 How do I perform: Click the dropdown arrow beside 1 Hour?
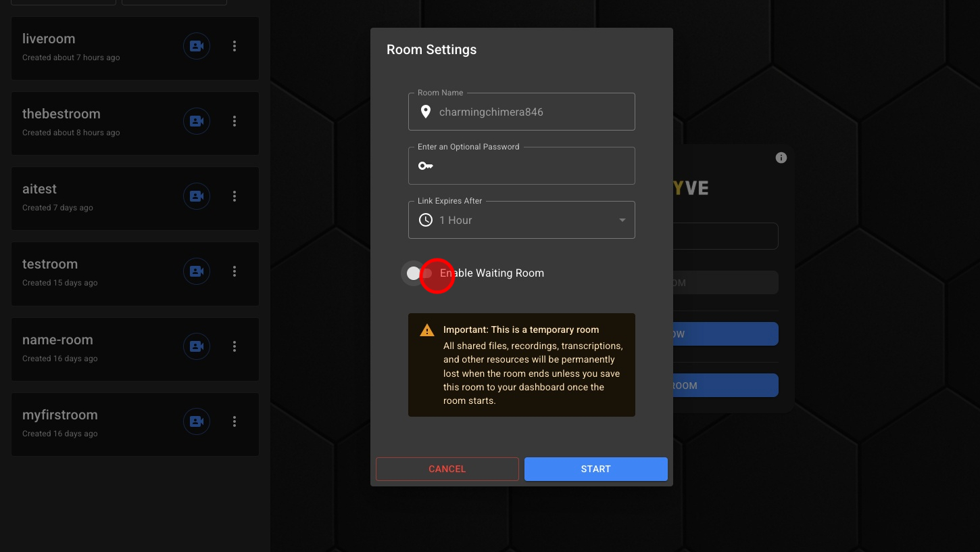pyautogui.click(x=622, y=221)
